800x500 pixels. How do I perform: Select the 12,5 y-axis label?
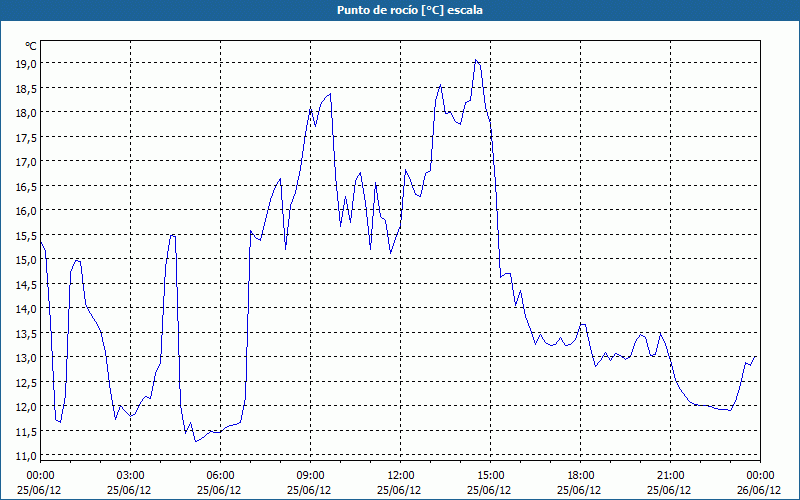click(26, 382)
